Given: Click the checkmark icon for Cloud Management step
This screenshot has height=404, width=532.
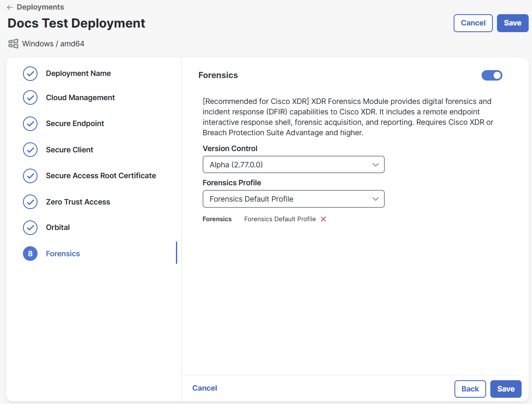Looking at the screenshot, I should [30, 98].
